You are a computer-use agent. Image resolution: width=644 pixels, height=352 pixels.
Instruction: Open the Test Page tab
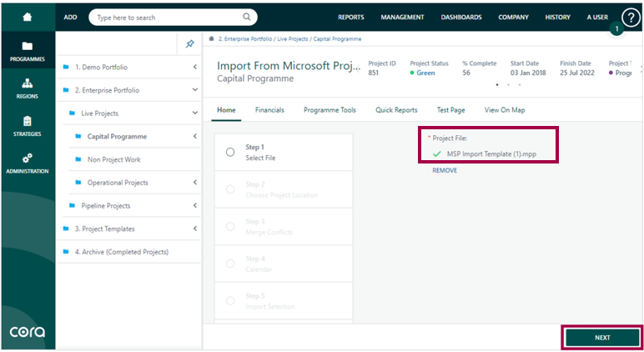point(451,110)
